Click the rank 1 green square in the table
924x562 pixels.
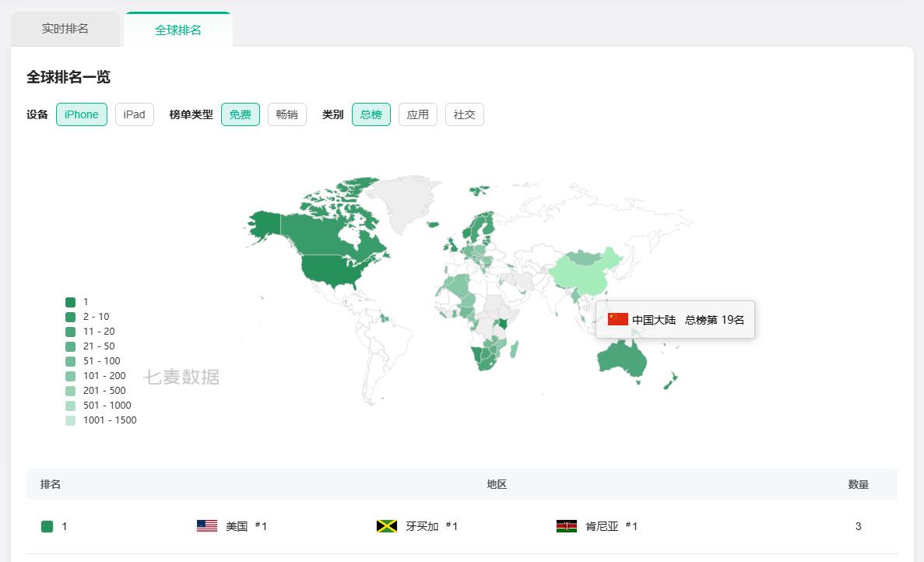(47, 527)
